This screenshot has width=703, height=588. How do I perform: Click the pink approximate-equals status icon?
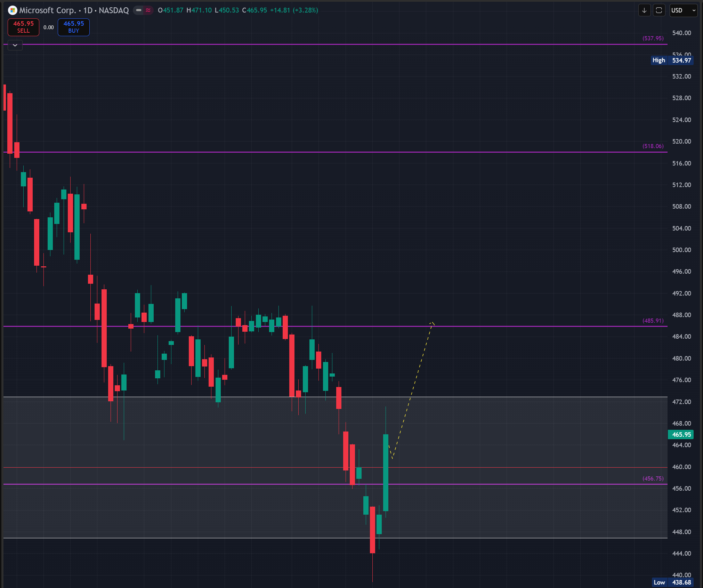(148, 10)
